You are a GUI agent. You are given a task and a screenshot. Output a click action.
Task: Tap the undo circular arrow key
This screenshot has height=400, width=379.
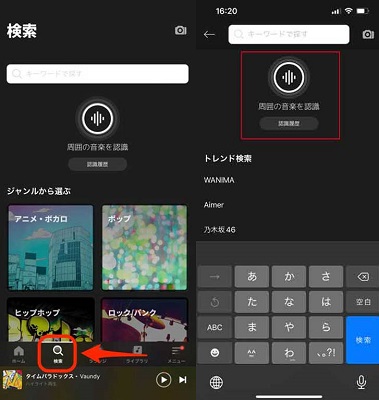tap(215, 302)
